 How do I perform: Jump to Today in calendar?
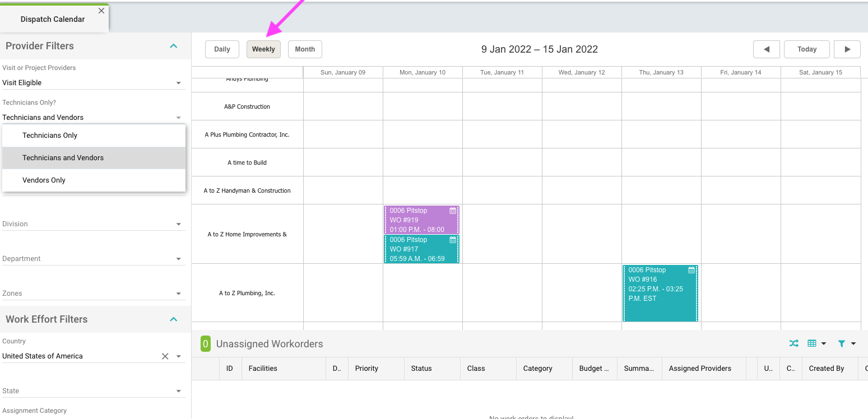click(806, 49)
